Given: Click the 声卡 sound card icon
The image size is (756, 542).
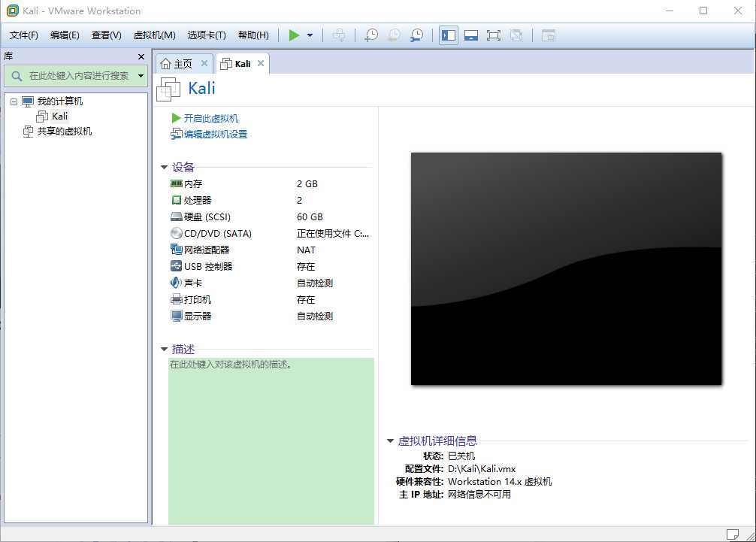Looking at the screenshot, I should (x=177, y=283).
